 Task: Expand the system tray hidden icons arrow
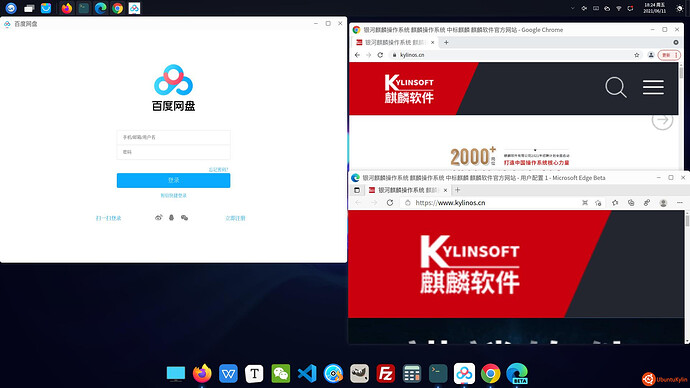pyautogui.click(x=573, y=8)
